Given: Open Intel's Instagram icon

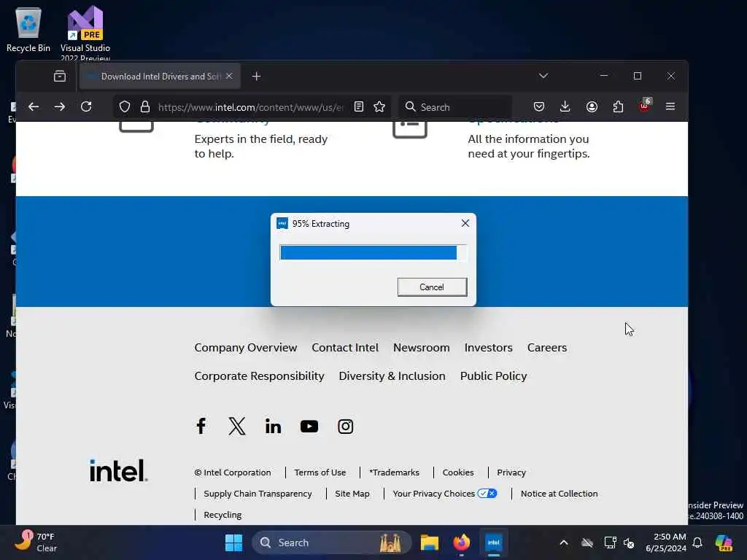Looking at the screenshot, I should tap(345, 426).
